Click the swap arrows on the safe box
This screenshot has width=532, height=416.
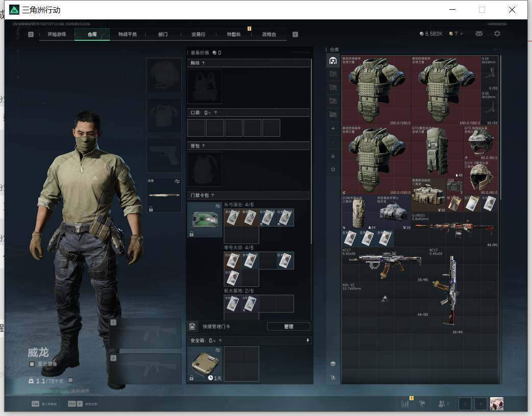click(x=218, y=350)
